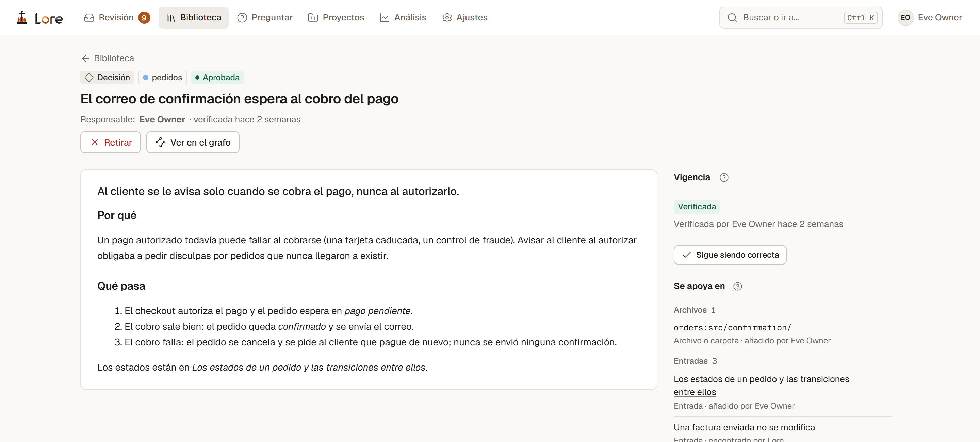Open Ajustes settings
The image size is (980, 442).
coord(464,17)
